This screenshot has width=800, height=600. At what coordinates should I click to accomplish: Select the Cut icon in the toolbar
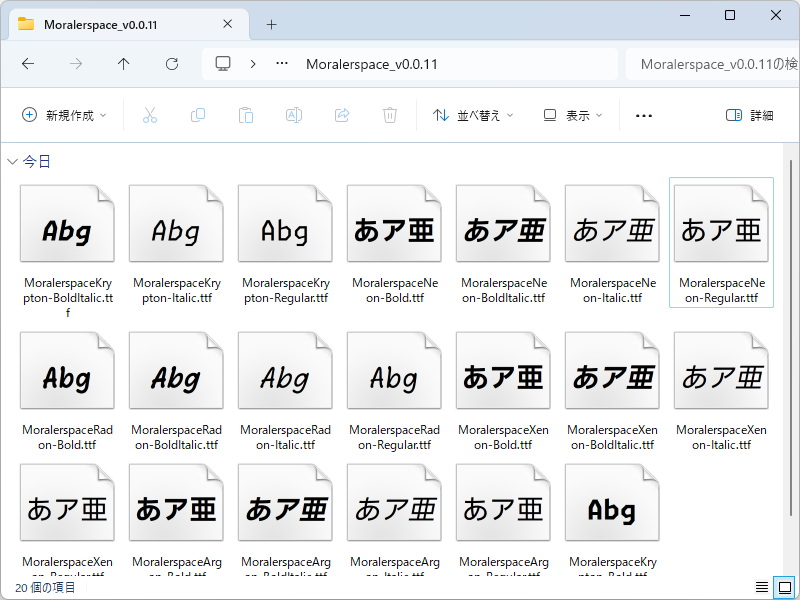point(150,115)
